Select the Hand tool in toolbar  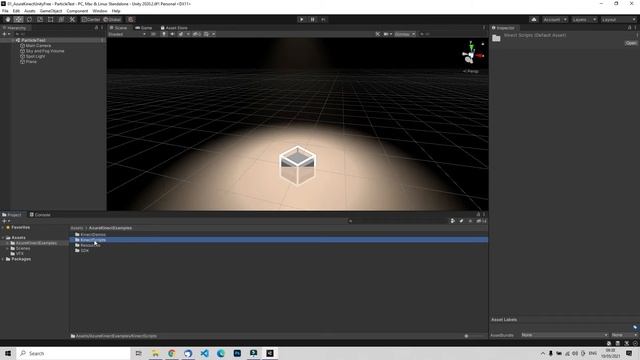[x=8, y=20]
